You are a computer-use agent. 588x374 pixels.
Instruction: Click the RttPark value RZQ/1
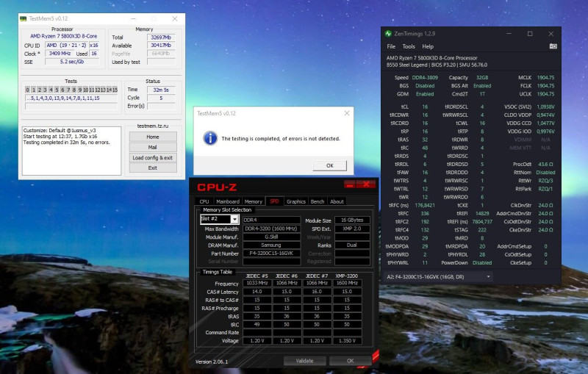[x=545, y=189]
